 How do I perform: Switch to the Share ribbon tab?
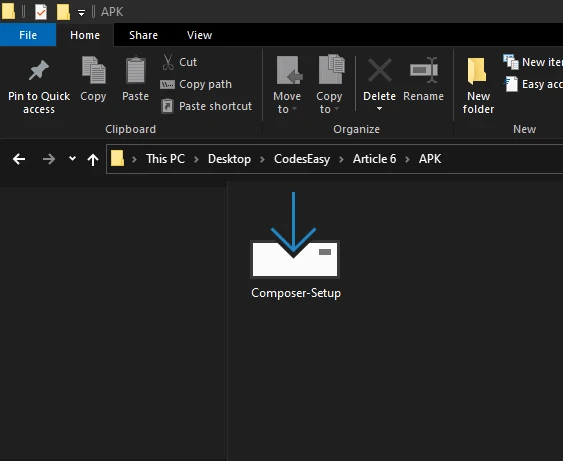143,35
